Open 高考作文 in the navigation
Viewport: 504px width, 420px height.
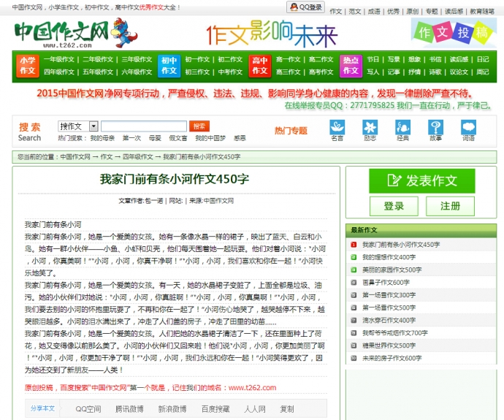pos(321,72)
